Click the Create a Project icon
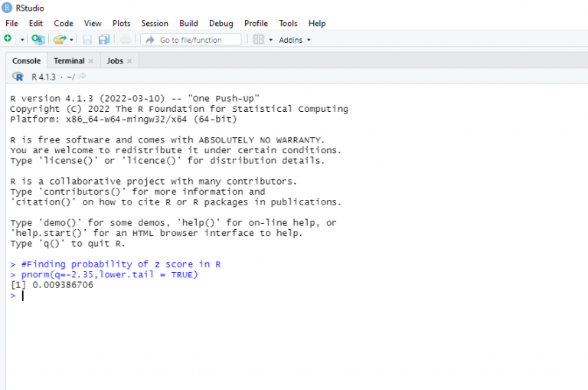 pos(38,39)
